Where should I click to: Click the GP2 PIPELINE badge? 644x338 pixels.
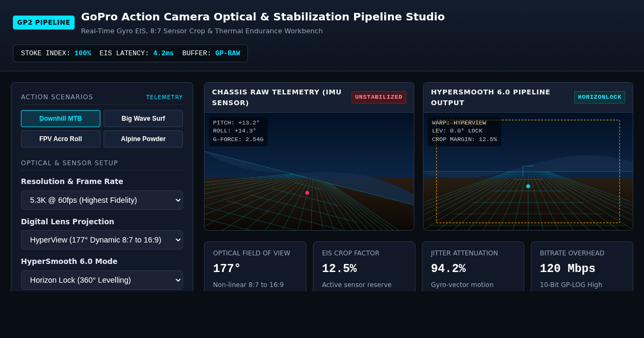[43, 23]
